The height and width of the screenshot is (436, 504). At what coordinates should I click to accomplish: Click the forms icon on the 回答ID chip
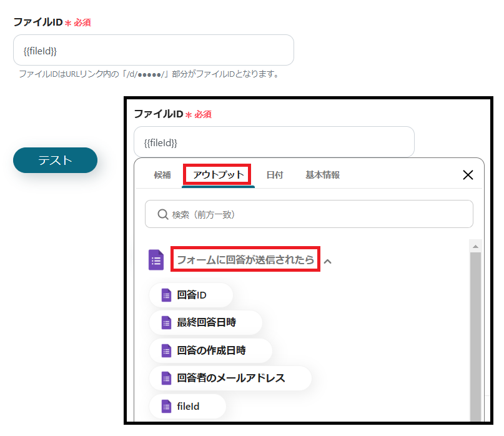click(166, 295)
